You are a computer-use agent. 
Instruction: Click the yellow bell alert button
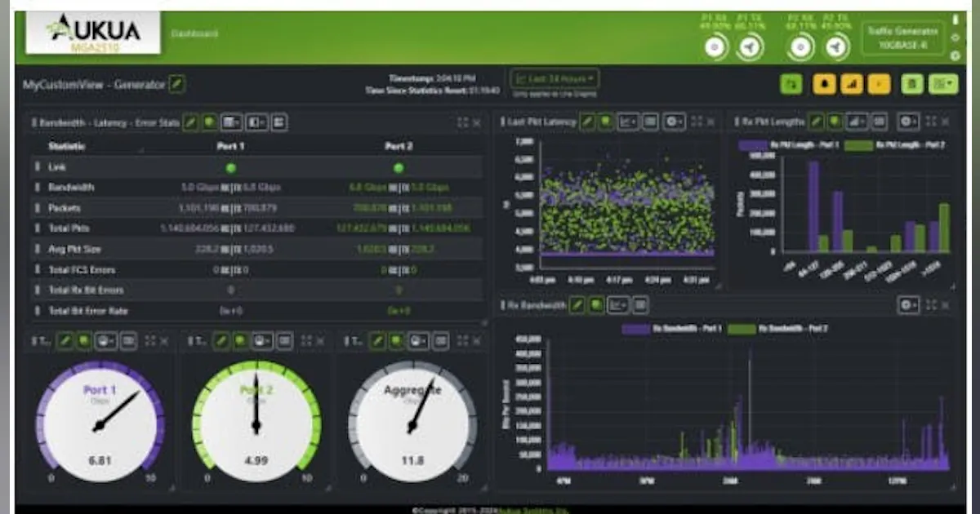point(824,84)
